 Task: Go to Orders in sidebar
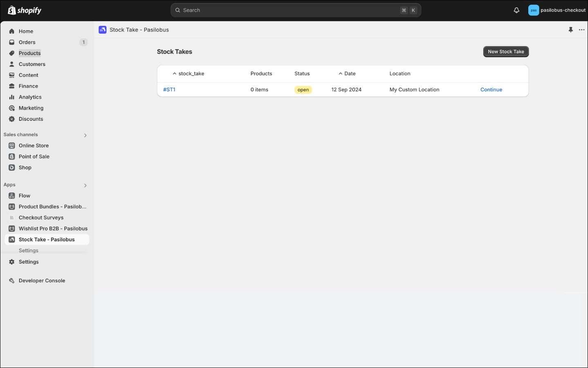pyautogui.click(x=27, y=42)
